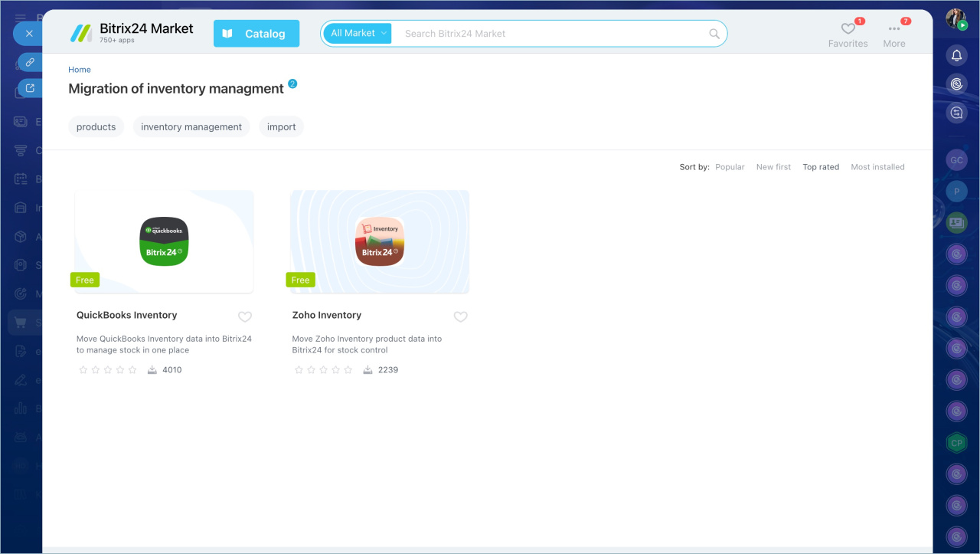Open the Market page in a new window

[30, 88]
